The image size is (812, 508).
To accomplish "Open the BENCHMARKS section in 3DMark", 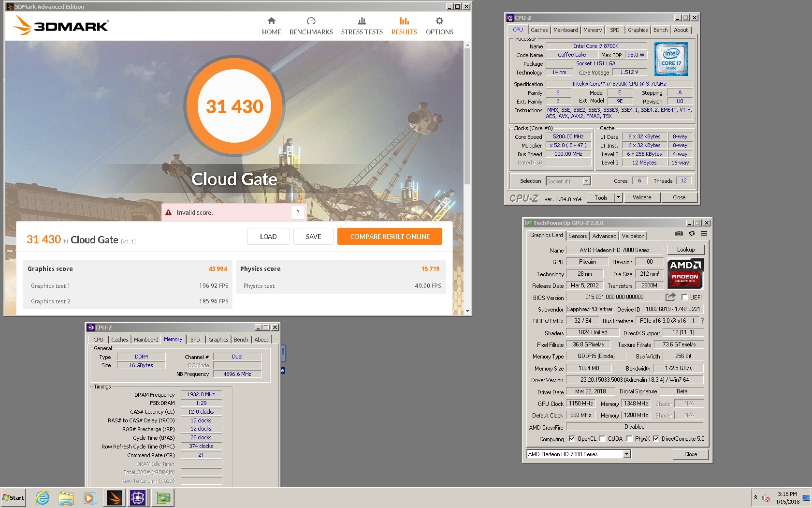I will (x=311, y=26).
